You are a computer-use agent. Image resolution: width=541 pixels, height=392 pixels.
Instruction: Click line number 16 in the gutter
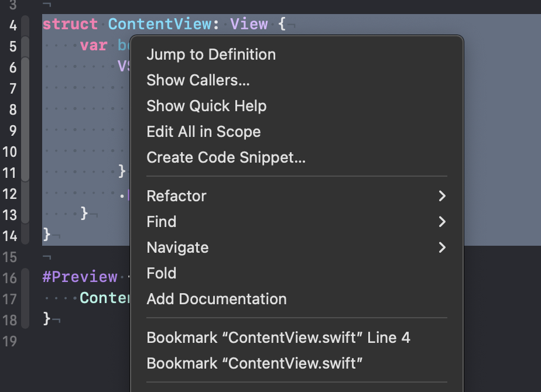tap(9, 278)
